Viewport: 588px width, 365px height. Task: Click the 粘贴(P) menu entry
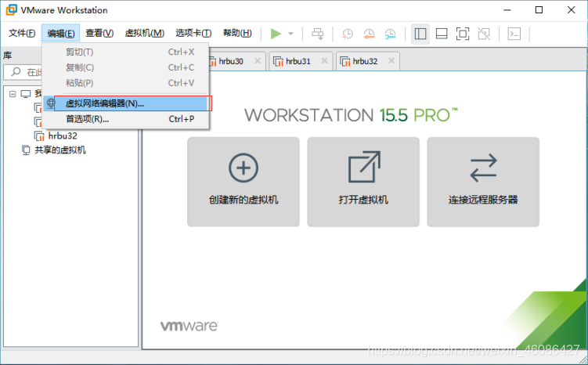pos(125,83)
